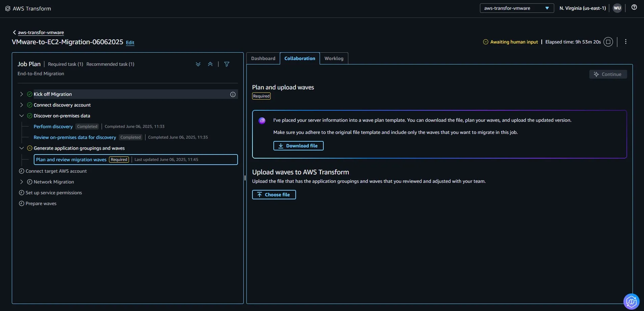Click the Recommended task (1) filter label
This screenshot has height=311, width=644.
coord(110,64)
